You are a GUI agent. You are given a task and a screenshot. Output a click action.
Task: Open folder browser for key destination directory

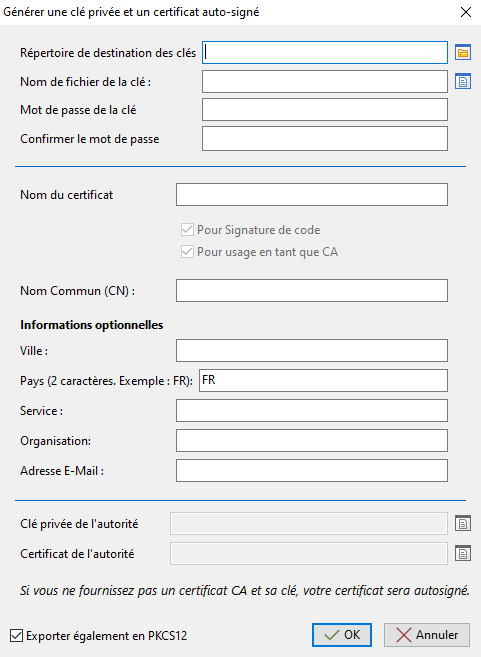point(463,53)
